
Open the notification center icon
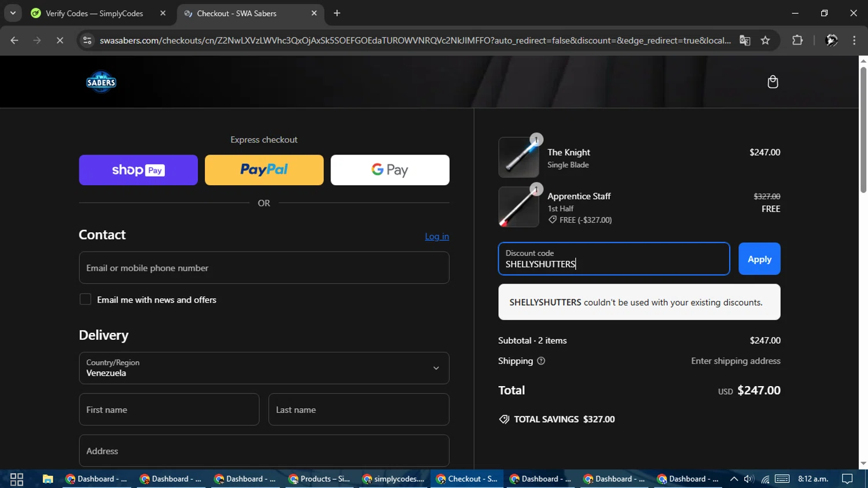coord(847,479)
